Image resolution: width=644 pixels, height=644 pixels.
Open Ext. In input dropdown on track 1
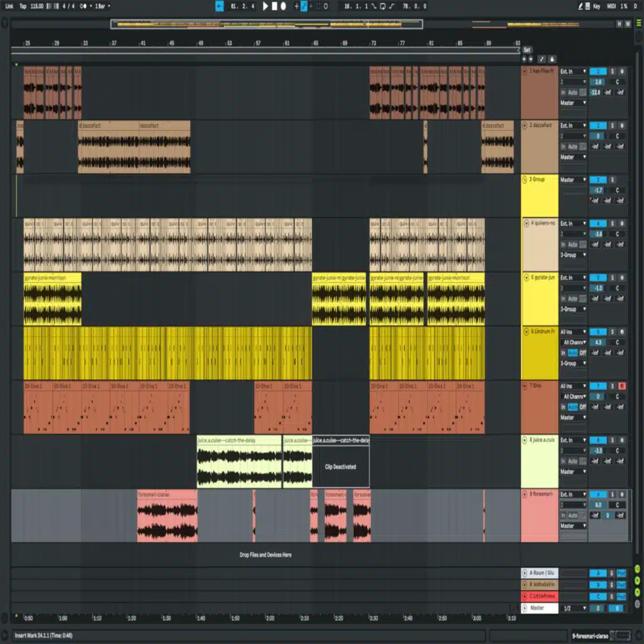[573, 72]
